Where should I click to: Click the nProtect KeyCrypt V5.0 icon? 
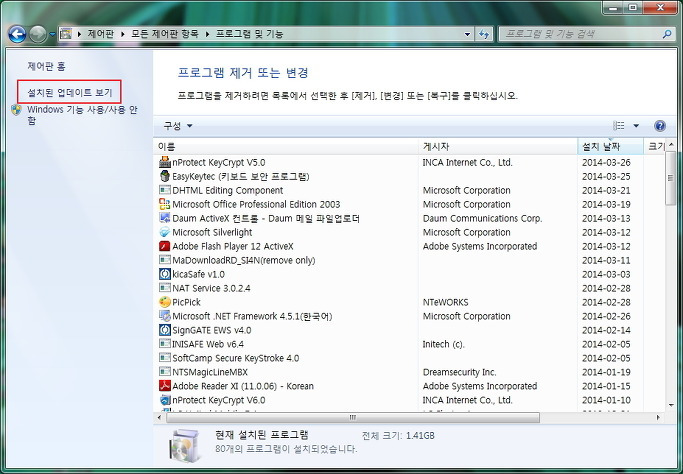(165, 162)
